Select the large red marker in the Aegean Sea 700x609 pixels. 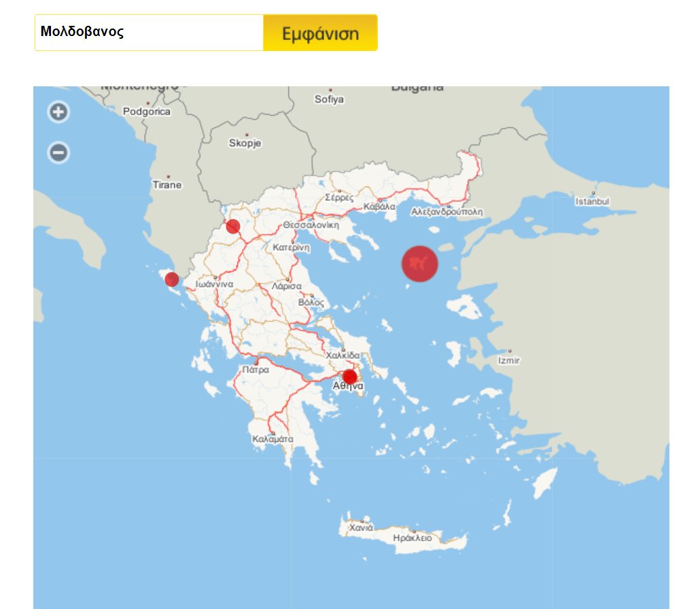point(419,264)
